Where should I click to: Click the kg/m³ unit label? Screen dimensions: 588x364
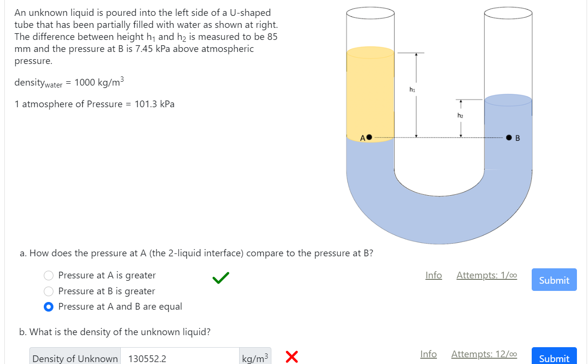click(255, 356)
